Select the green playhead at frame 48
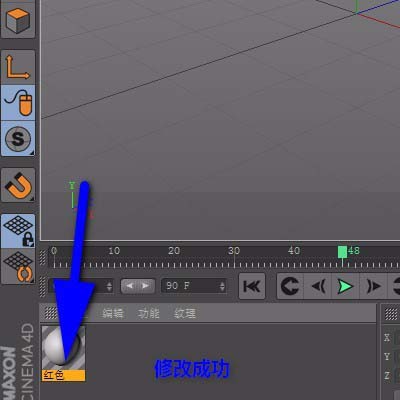The width and height of the screenshot is (400, 400). 342,252
